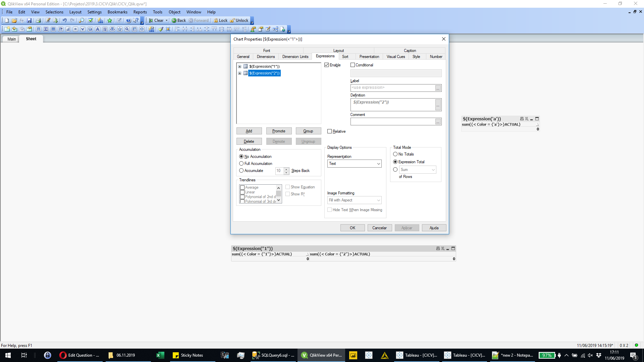The image size is (644, 362).
Task: Open the Selections menu
Action: tap(54, 12)
